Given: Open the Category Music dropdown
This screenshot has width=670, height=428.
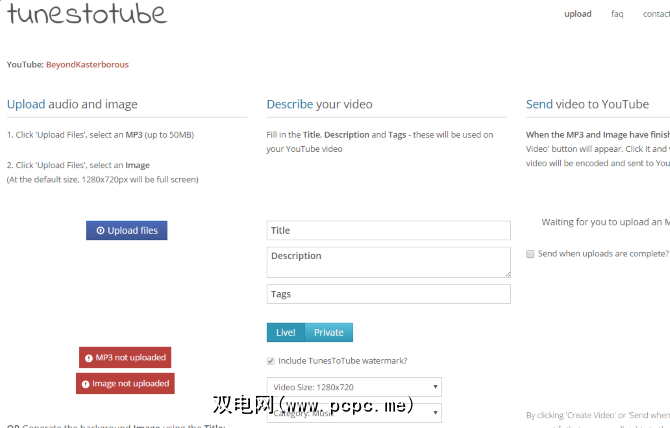Looking at the screenshot, I should pyautogui.click(x=354, y=413).
